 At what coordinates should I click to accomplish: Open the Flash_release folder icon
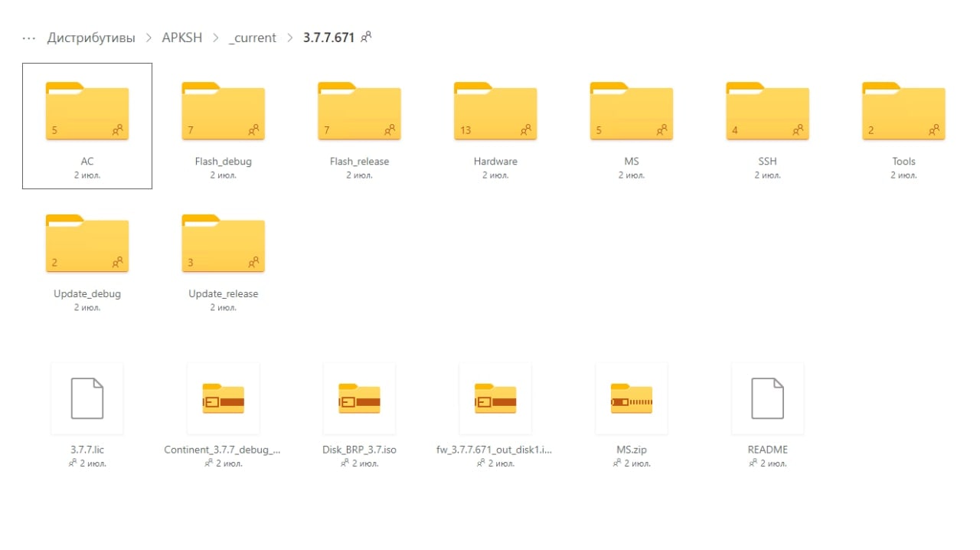click(x=359, y=111)
